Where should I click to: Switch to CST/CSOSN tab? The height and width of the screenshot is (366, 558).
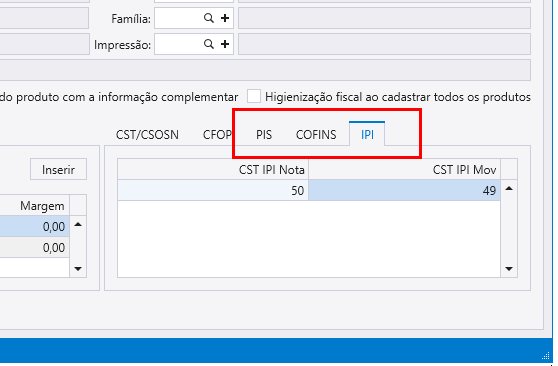point(147,135)
